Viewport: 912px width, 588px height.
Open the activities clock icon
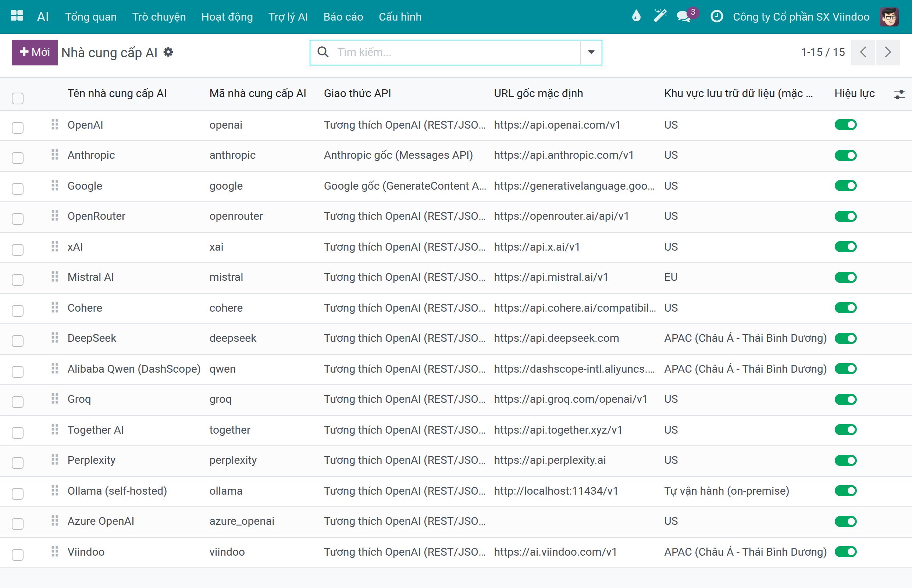(x=717, y=17)
